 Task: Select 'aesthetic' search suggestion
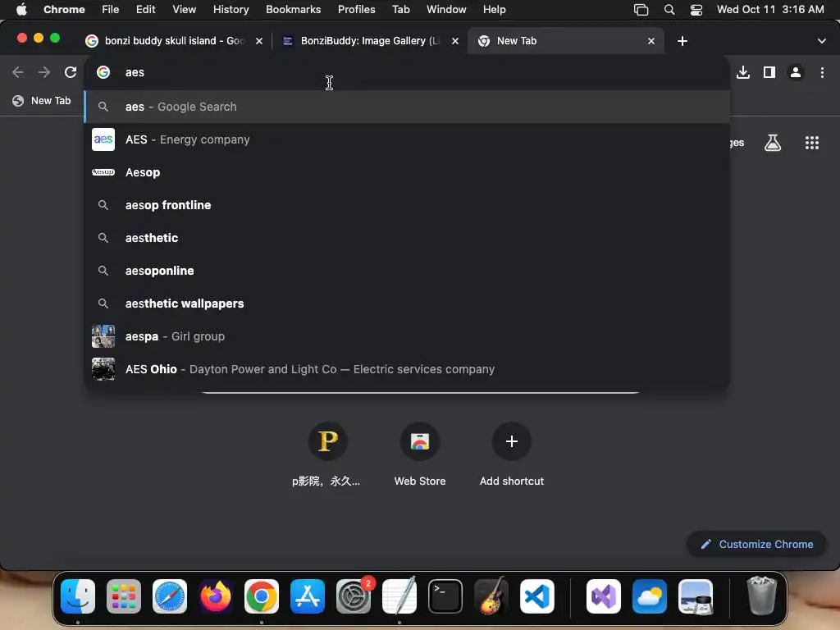tap(407, 238)
